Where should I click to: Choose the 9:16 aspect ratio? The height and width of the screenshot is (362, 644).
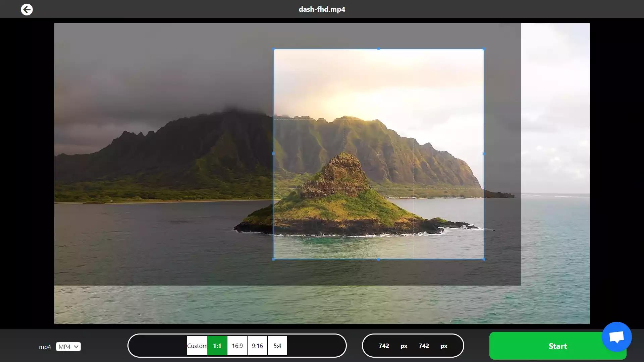[257, 346]
